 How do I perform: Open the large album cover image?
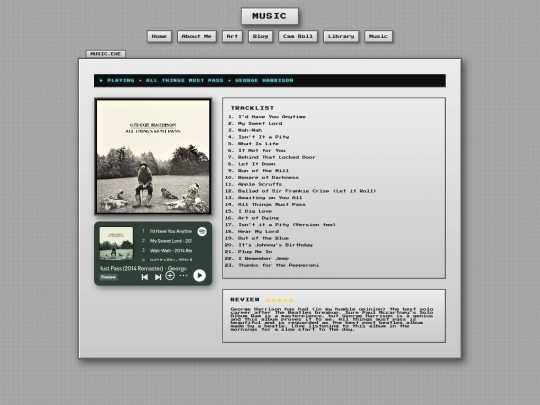[153, 156]
